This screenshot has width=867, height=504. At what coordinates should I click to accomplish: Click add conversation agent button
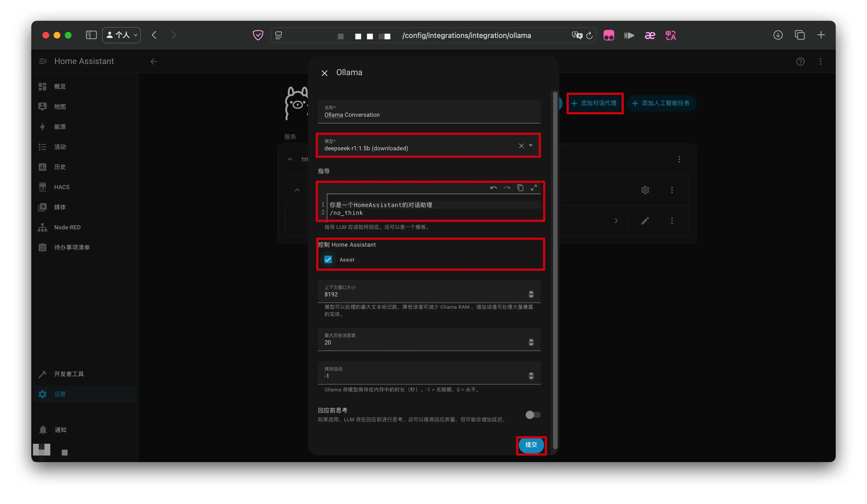click(x=594, y=103)
